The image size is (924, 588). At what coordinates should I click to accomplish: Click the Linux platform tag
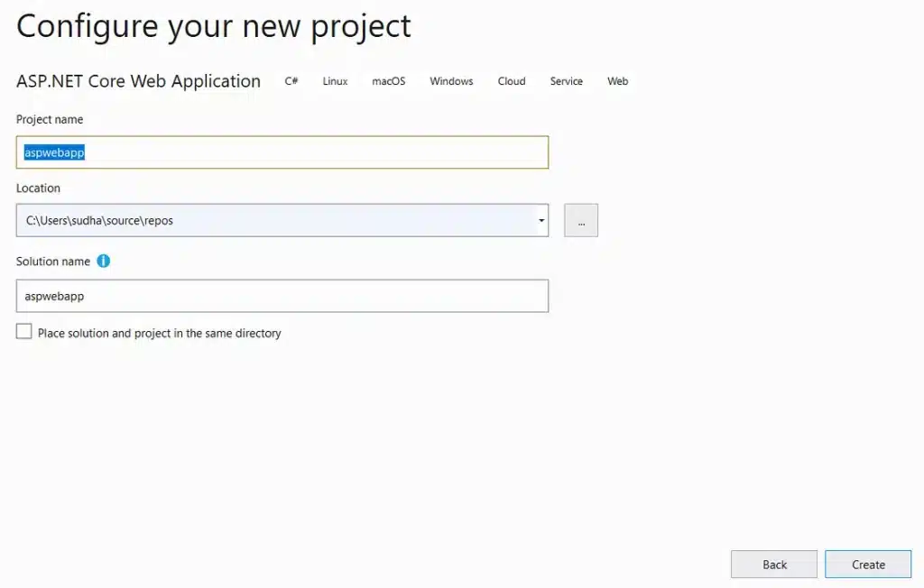[335, 81]
